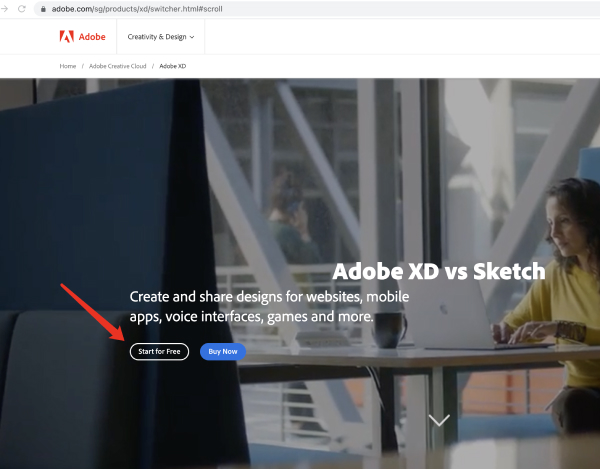
Task: Click the red Adobe logo icon
Action: coord(67,37)
